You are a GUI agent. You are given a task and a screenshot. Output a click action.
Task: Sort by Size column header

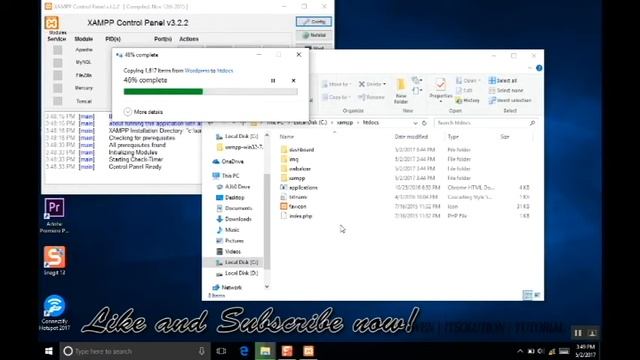pyautogui.click(x=505, y=137)
